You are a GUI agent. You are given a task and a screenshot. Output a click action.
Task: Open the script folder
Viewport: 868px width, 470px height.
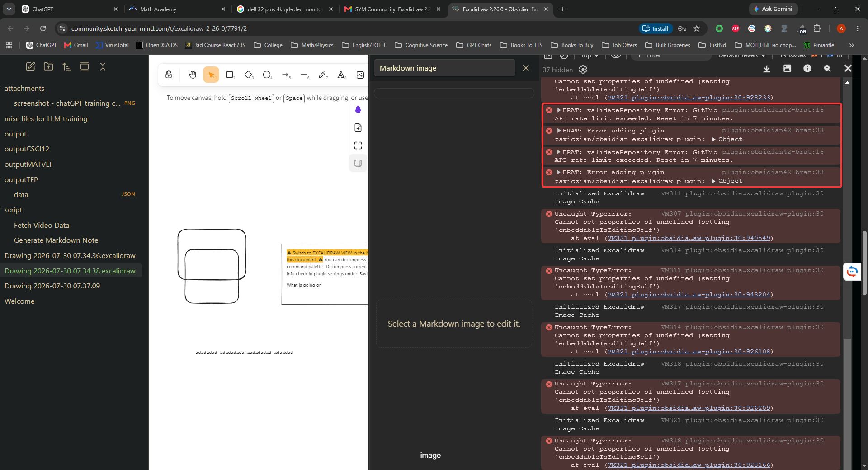13,210
